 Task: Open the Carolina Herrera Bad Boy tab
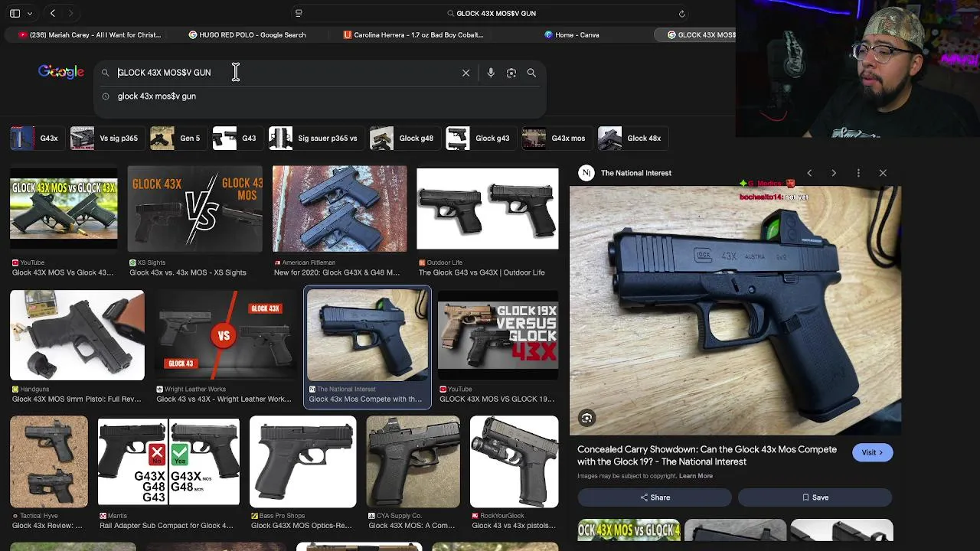click(x=413, y=34)
